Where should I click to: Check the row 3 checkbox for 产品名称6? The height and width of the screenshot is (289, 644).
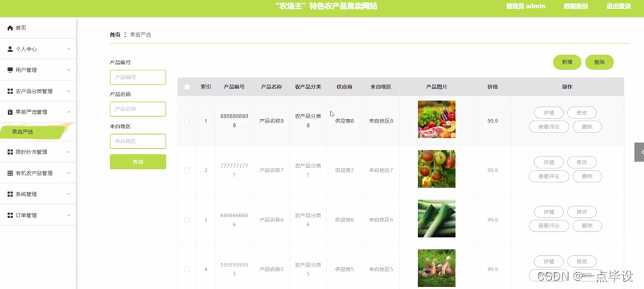click(187, 220)
